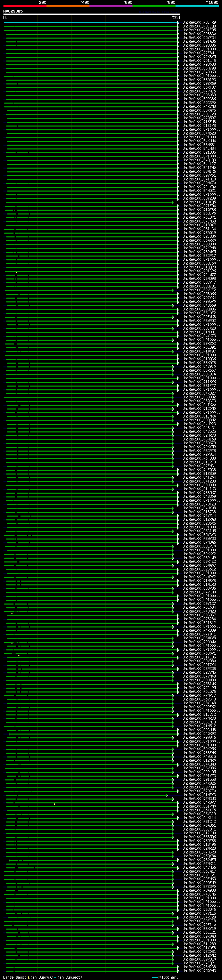Image resolution: width=222 pixels, height=980 pixels.
Task: Click the red 20% identity legend segment
Action: coord(25,6)
